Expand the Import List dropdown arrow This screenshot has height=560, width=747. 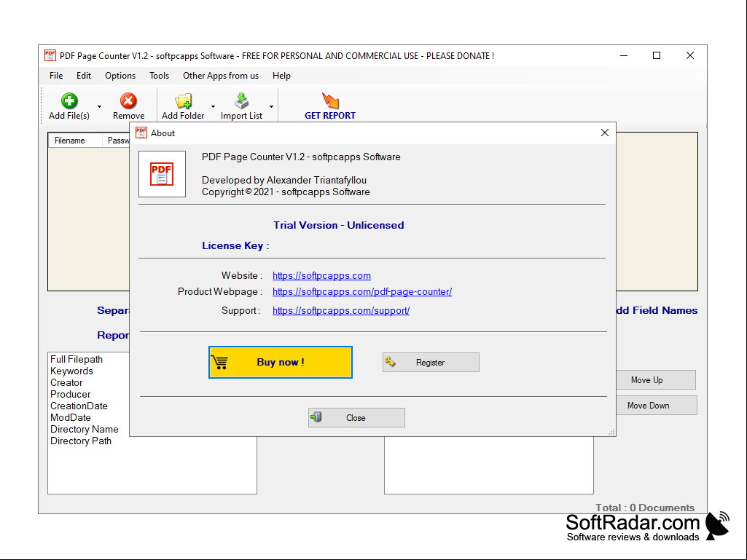point(271,106)
